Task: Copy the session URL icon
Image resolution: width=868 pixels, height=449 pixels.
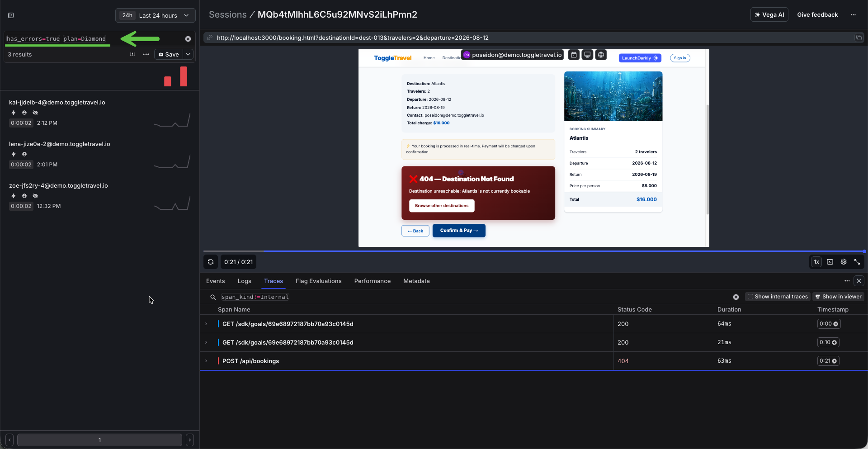Action: (859, 38)
